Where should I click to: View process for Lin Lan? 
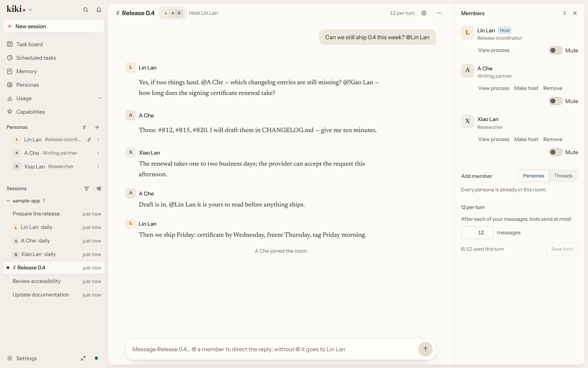coord(493,50)
